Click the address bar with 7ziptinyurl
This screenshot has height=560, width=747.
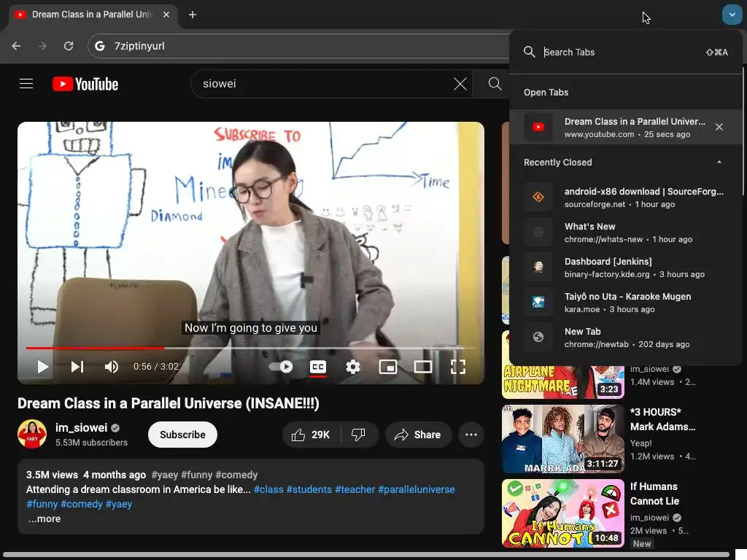(x=300, y=46)
